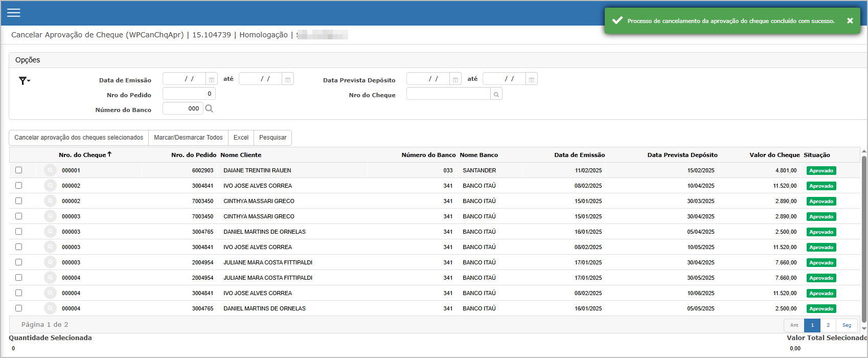Click the Nro do Cheque input field
This screenshot has height=358, width=868.
pos(449,94)
